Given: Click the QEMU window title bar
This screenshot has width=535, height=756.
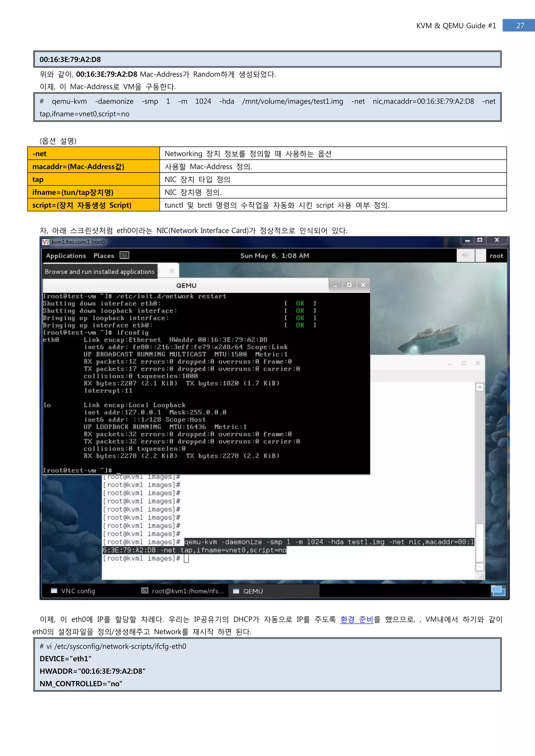Looking at the screenshot, I should coord(186,286).
